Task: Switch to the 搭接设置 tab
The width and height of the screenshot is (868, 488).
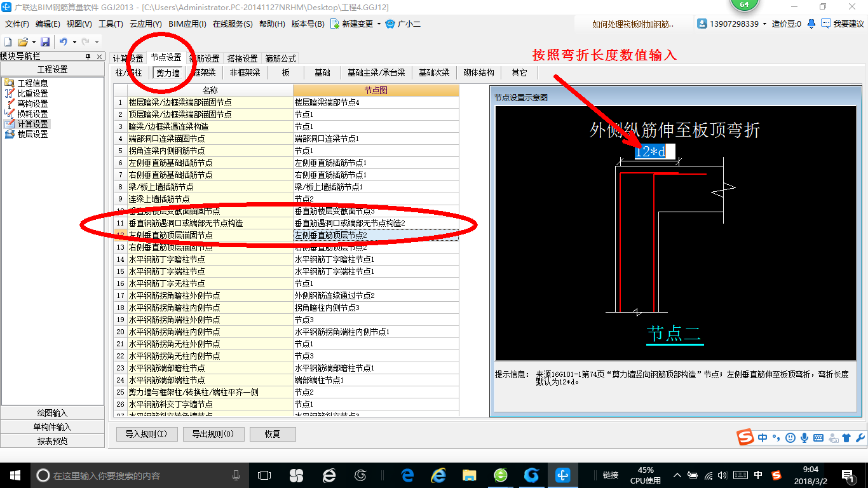Action: coord(242,58)
